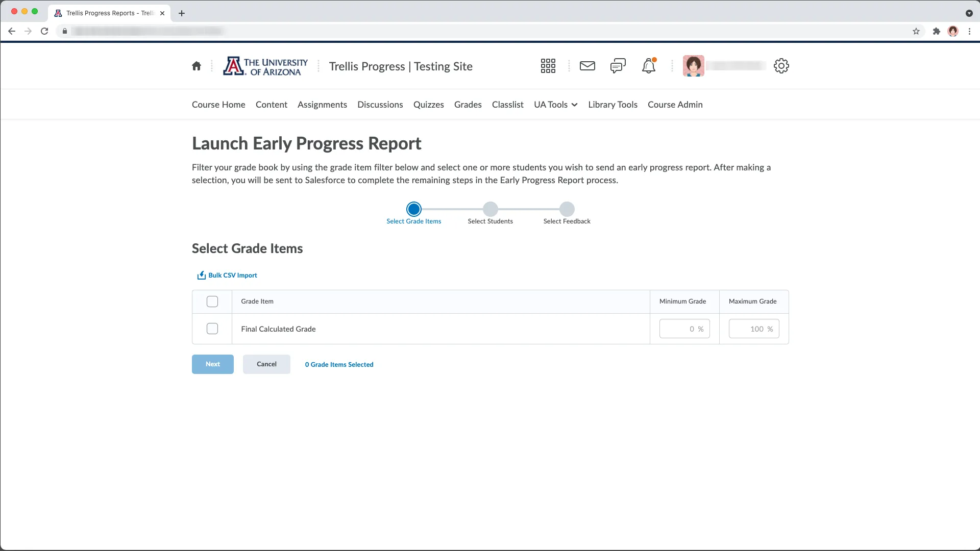Click the Final Calculated Grade text
Viewport: 980px width, 551px height.
[x=278, y=329]
